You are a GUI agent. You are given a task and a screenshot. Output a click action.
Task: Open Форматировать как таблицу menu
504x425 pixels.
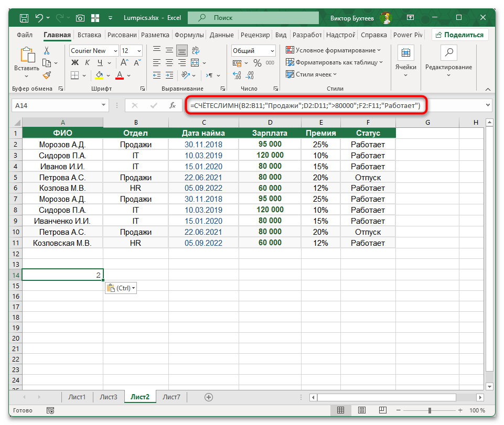pyautogui.click(x=334, y=62)
